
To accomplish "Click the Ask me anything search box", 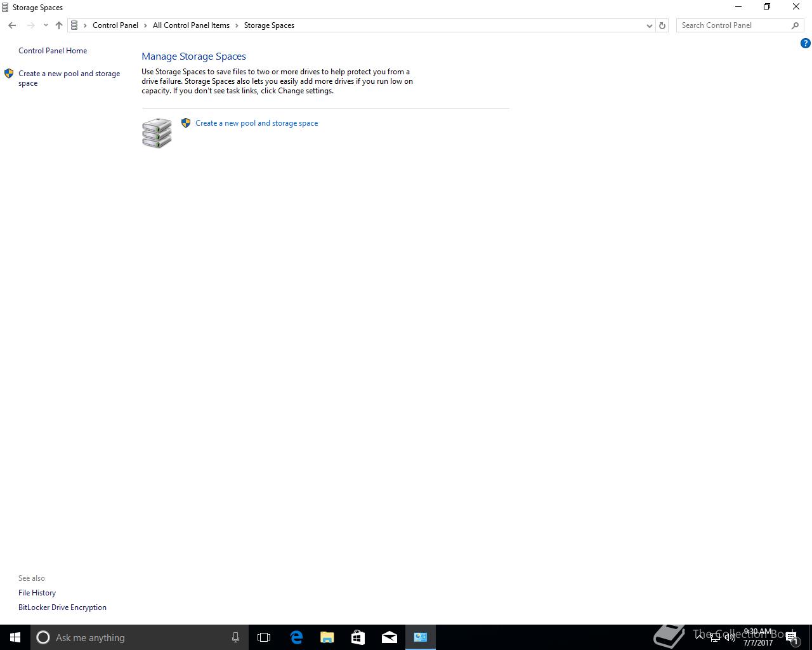I will tap(139, 637).
